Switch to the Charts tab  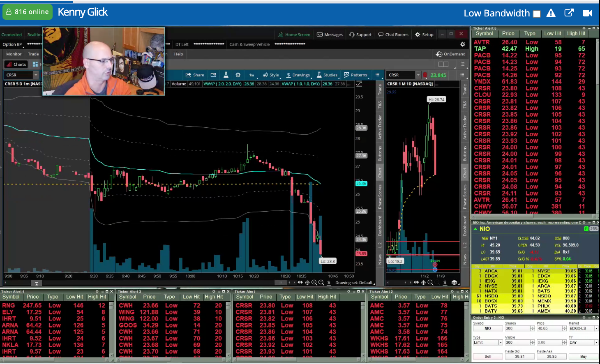(16, 65)
